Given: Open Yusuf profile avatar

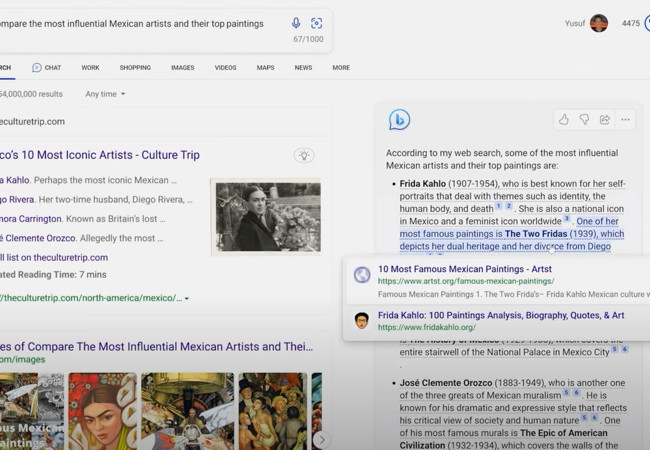Looking at the screenshot, I should pos(599,23).
